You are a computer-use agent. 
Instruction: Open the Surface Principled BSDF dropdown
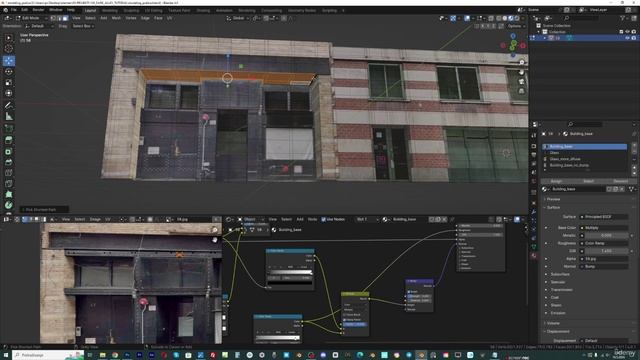pyautogui.click(x=605, y=217)
